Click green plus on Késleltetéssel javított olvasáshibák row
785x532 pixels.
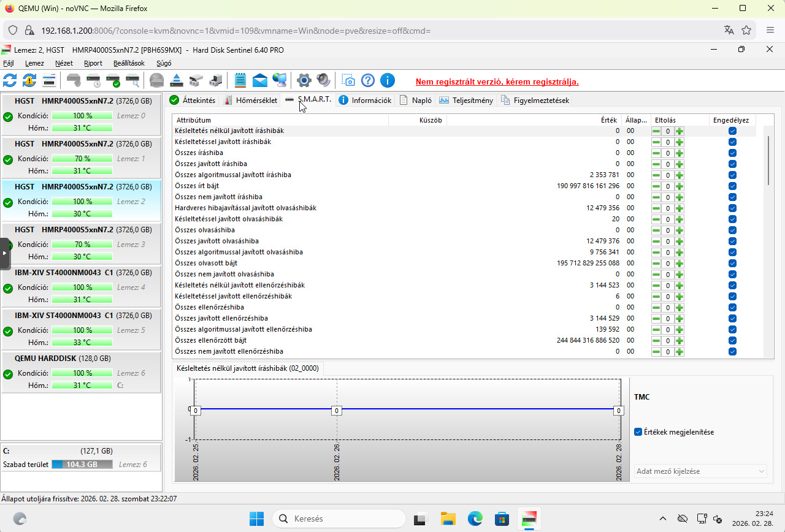point(680,219)
